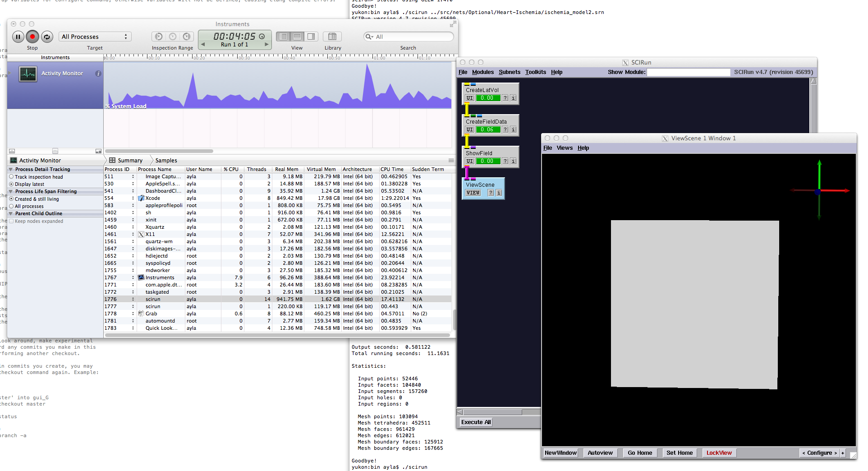Collapse Process Life Span Filtering section
This screenshot has width=868, height=471.
pyautogui.click(x=10, y=191)
